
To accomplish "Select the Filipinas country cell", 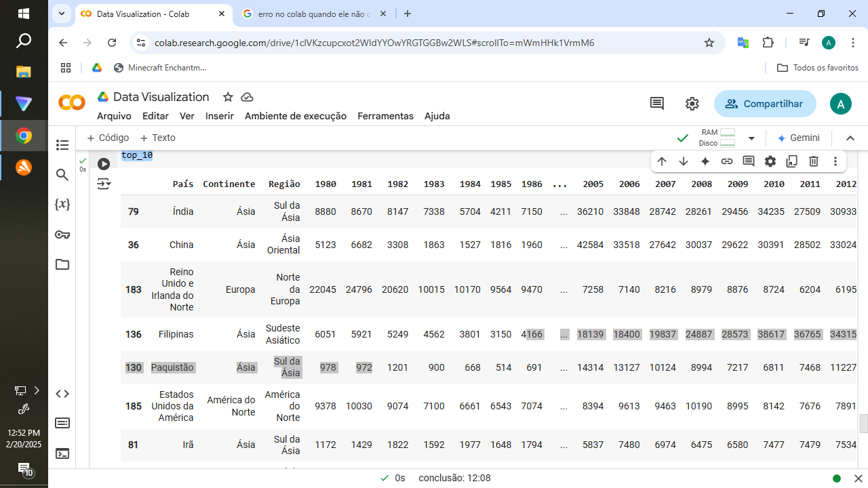I will coord(176,334).
